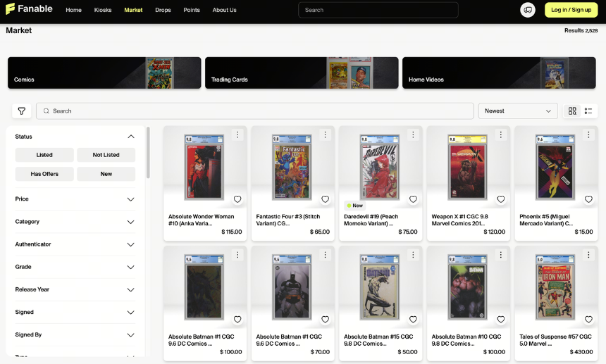The width and height of the screenshot is (606, 364).
Task: Favorite Phoenix #5 Miguel Mercado Variant
Action: [x=588, y=199]
